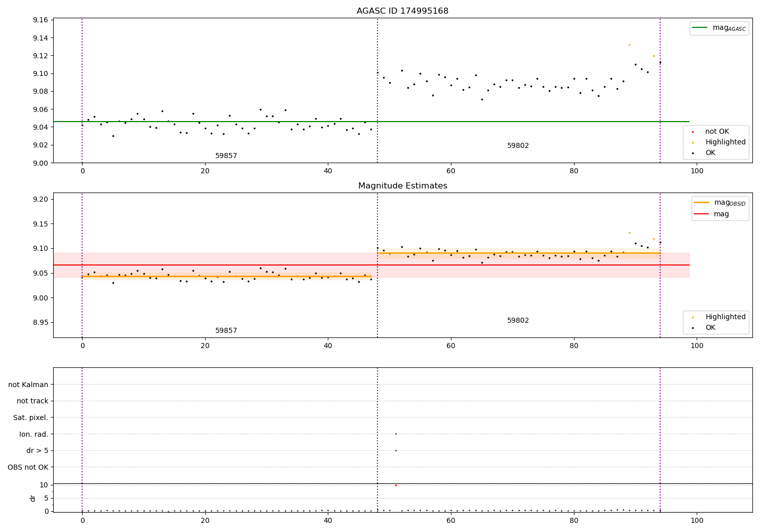Screen dimensions: 760x532
Task: Click the 9.15 y-axis tick label
Action: coord(40,224)
